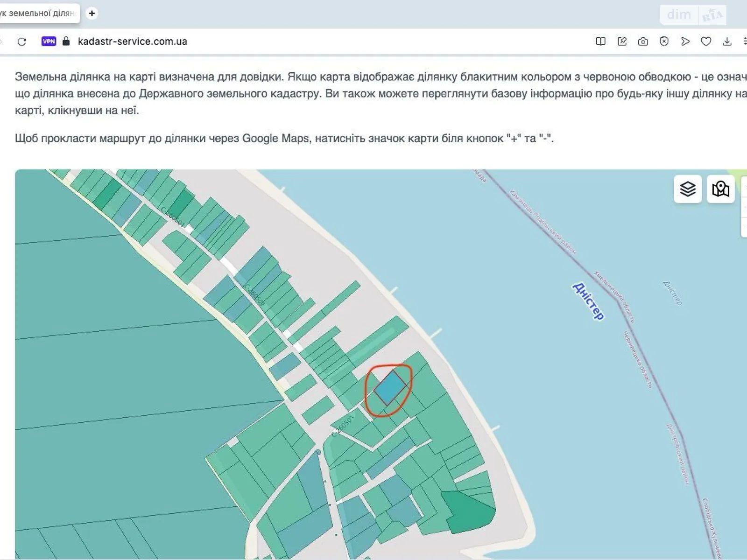Open the reader view book icon
The image size is (747, 560).
point(601,42)
